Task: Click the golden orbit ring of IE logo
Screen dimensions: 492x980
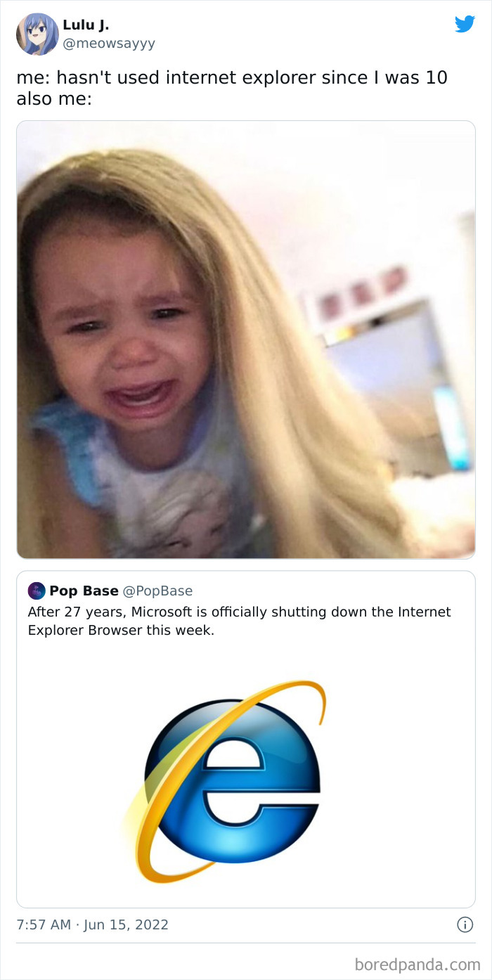Action: click(x=224, y=780)
